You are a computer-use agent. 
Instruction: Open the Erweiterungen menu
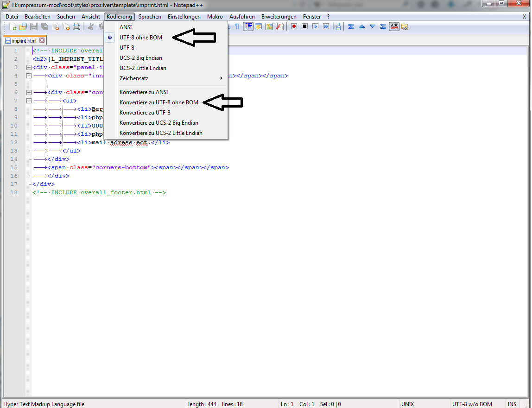[279, 17]
